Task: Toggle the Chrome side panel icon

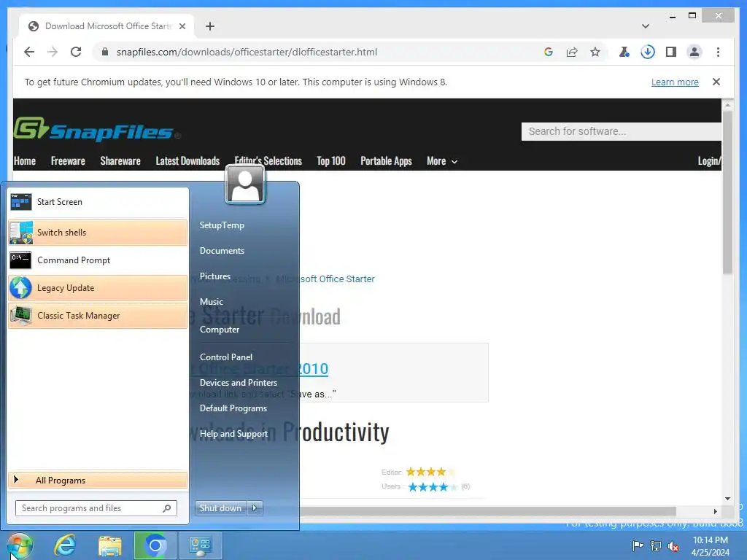Action: tap(671, 52)
